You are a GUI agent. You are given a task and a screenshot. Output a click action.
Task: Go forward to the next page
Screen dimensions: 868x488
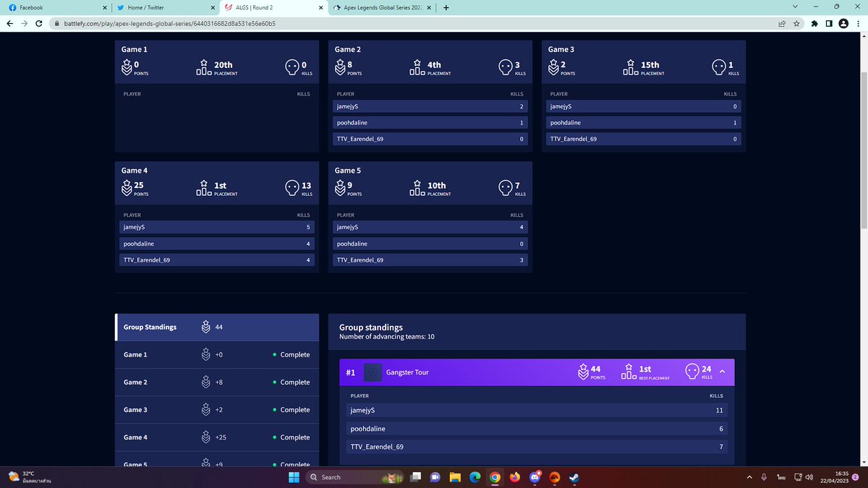pos(25,23)
